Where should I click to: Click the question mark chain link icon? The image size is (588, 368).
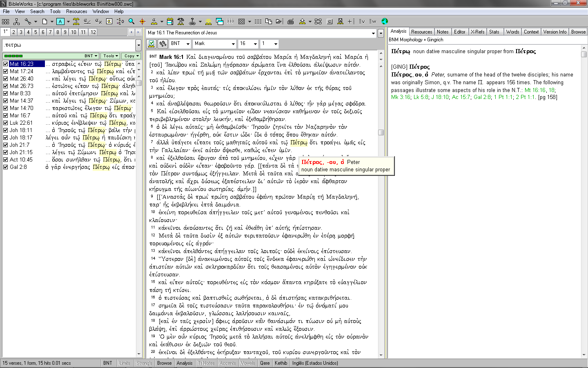[192, 21]
